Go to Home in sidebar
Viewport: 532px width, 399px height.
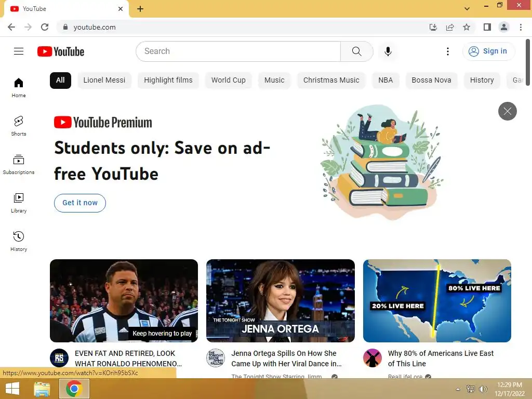[19, 87]
